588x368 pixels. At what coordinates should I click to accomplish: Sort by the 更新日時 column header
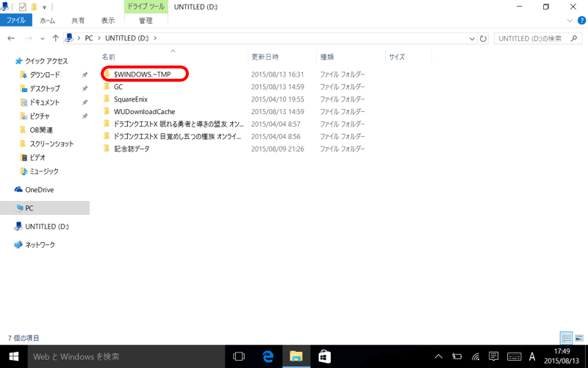pos(265,57)
